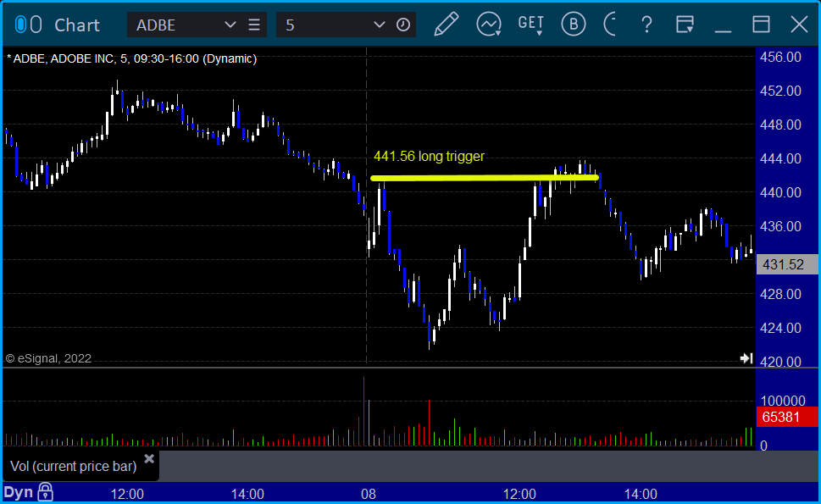Click the '441.56 long trigger' annotation text
This screenshot has height=504, width=821.
tap(429, 157)
